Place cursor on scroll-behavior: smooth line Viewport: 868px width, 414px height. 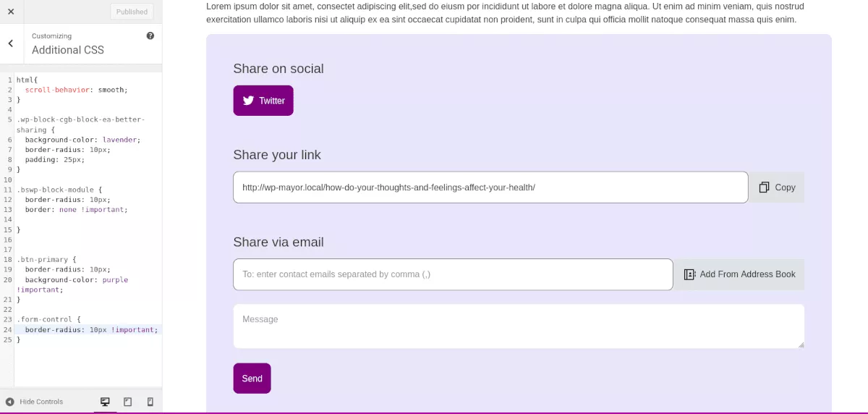click(x=76, y=90)
